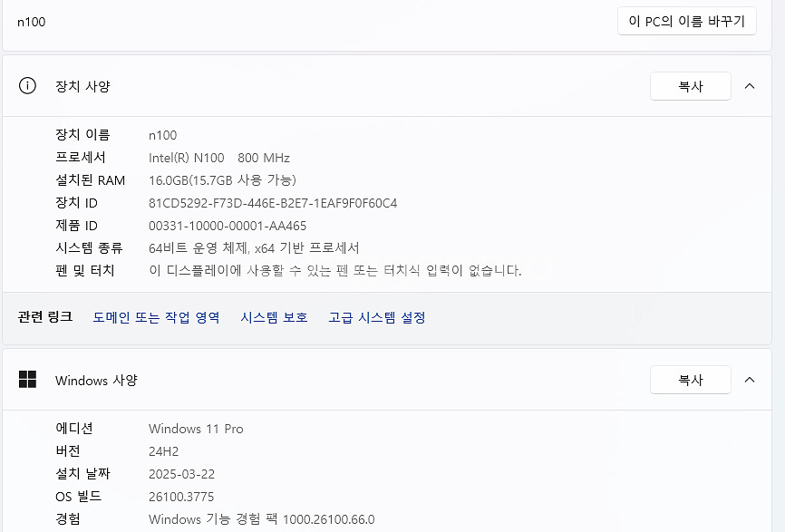Collapse the 장치 사양 section via its chevron

pyautogui.click(x=750, y=85)
